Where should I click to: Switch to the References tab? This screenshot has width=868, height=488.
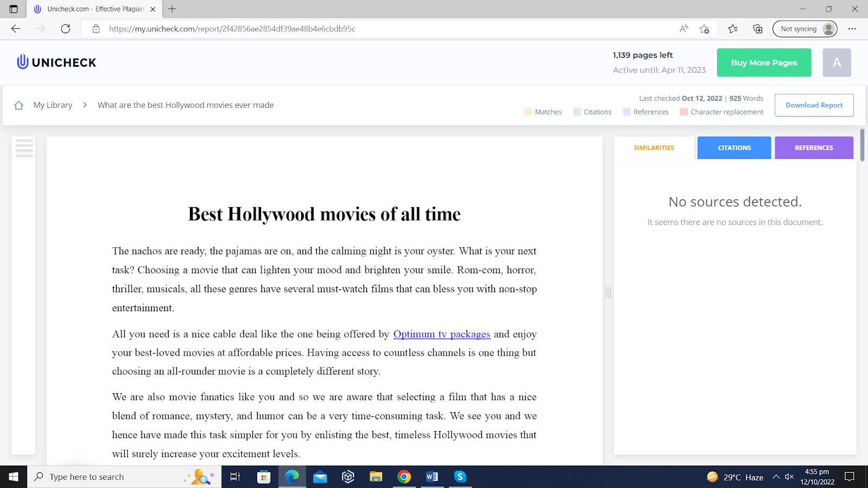point(813,147)
